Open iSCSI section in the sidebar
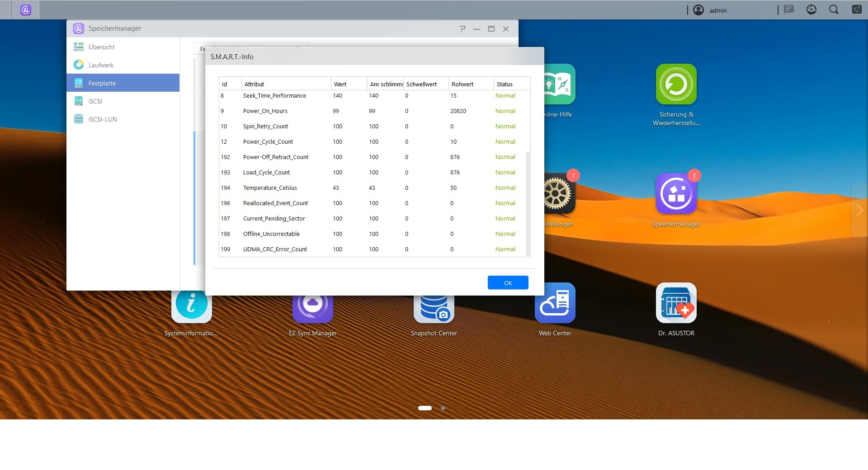868x470 pixels. [x=123, y=101]
